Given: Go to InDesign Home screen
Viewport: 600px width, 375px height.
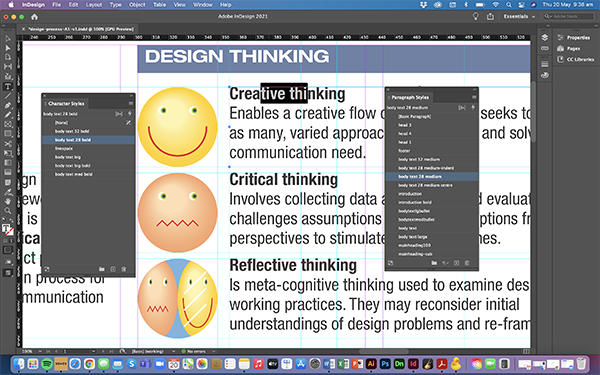Looking at the screenshot, I should pos(34,17).
